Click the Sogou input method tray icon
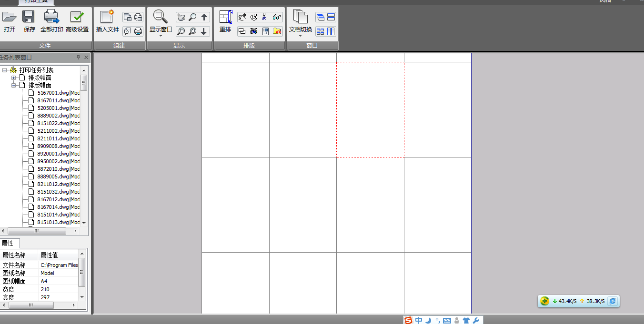This screenshot has width=644, height=324. [408, 320]
